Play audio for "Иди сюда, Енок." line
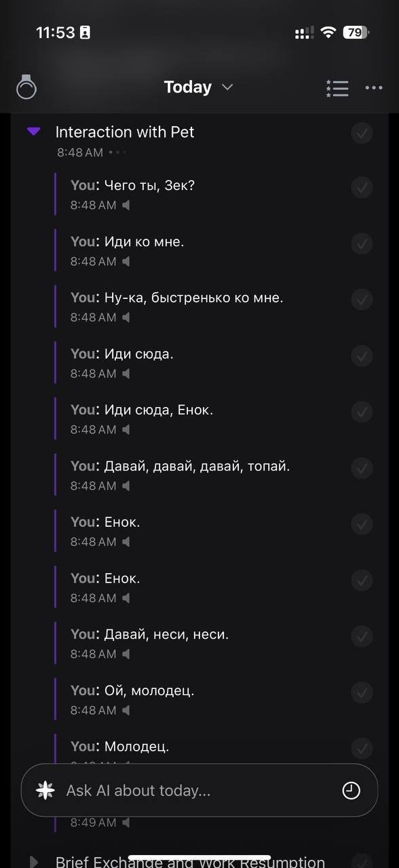Screen dimensions: 399x868 126,429
